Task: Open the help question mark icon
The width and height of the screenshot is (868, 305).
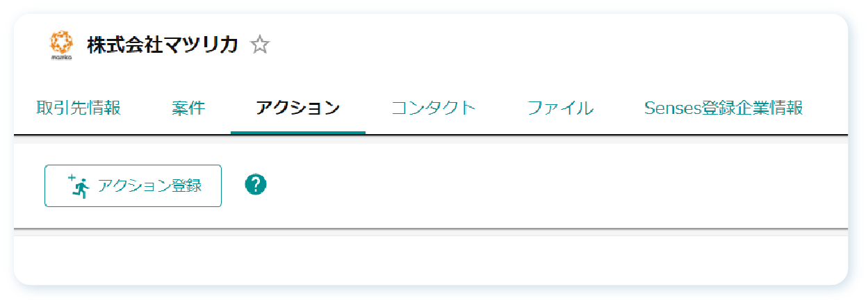Action: click(256, 185)
